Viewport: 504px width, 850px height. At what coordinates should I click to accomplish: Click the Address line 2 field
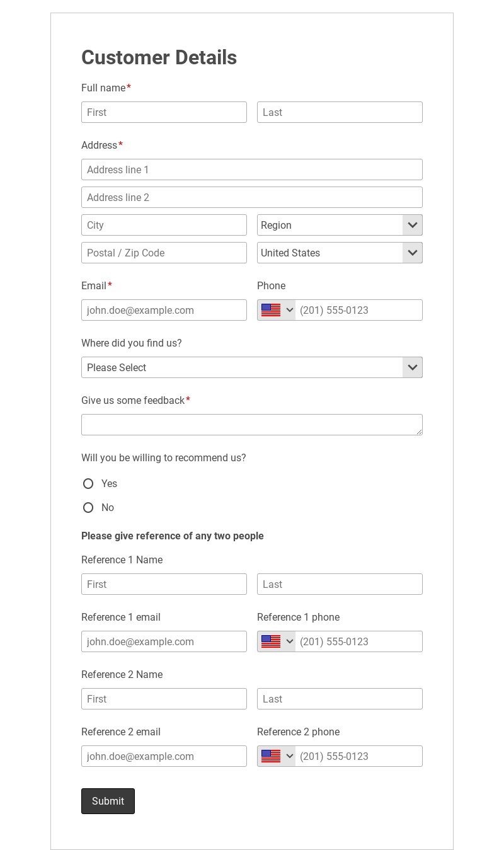(251, 197)
